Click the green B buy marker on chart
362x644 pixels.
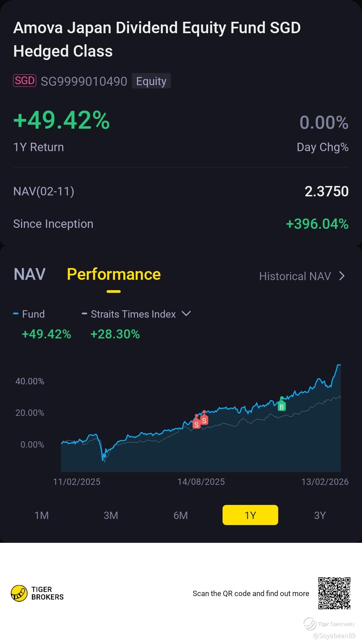[282, 406]
